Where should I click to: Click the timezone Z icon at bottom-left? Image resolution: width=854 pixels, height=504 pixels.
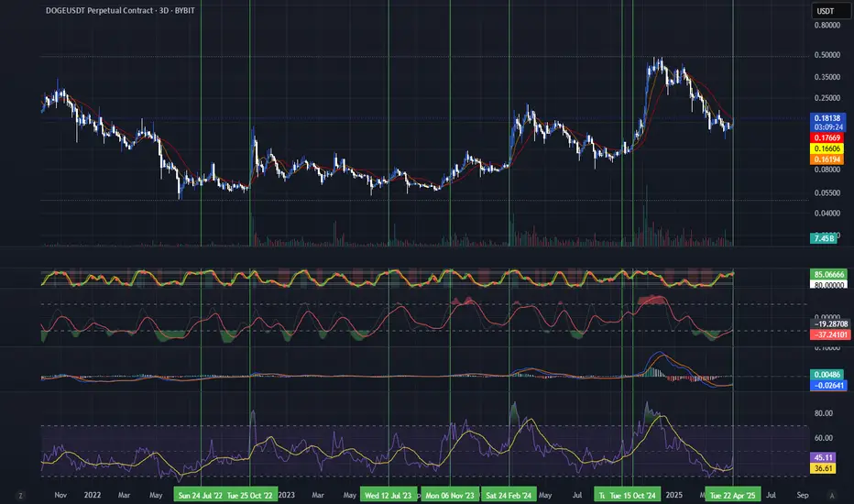pyautogui.click(x=21, y=495)
